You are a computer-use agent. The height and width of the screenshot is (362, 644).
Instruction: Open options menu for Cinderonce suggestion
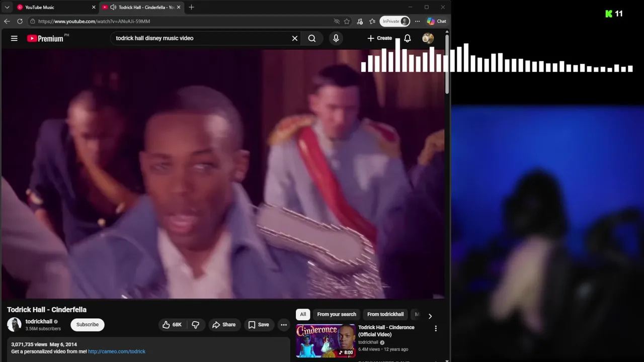click(x=436, y=328)
